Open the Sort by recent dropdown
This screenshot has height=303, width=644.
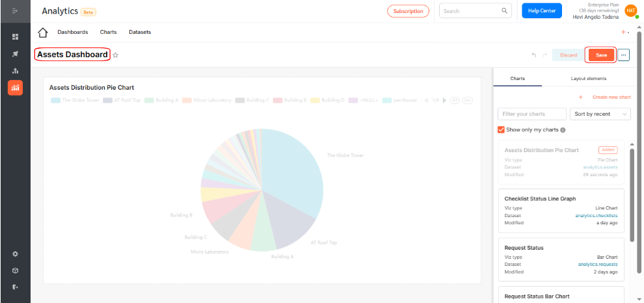[600, 114]
